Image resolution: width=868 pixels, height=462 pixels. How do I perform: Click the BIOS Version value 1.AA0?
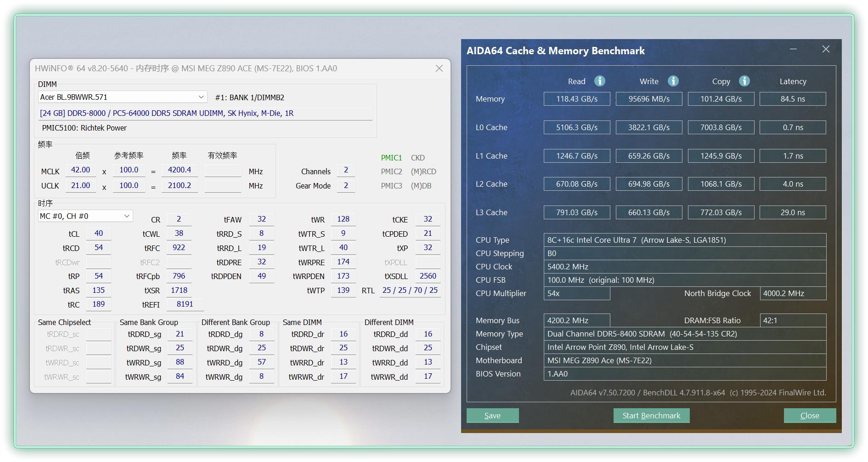pos(685,374)
